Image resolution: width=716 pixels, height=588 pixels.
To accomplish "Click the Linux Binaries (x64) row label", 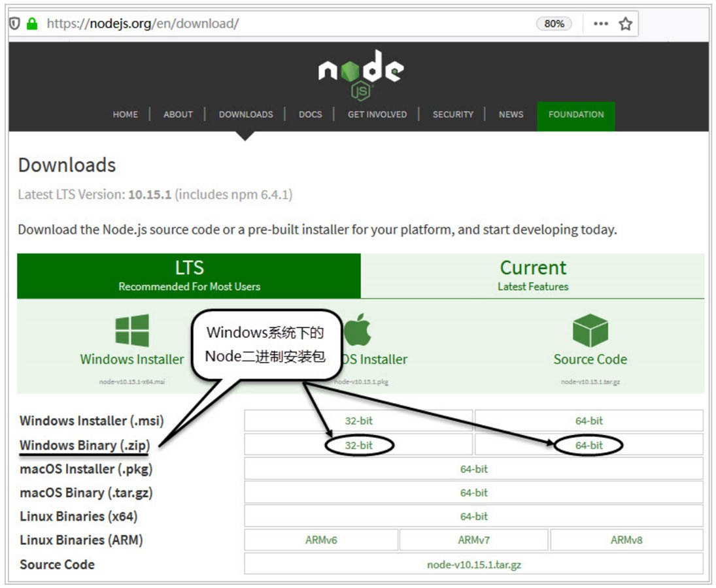I will tap(78, 516).
